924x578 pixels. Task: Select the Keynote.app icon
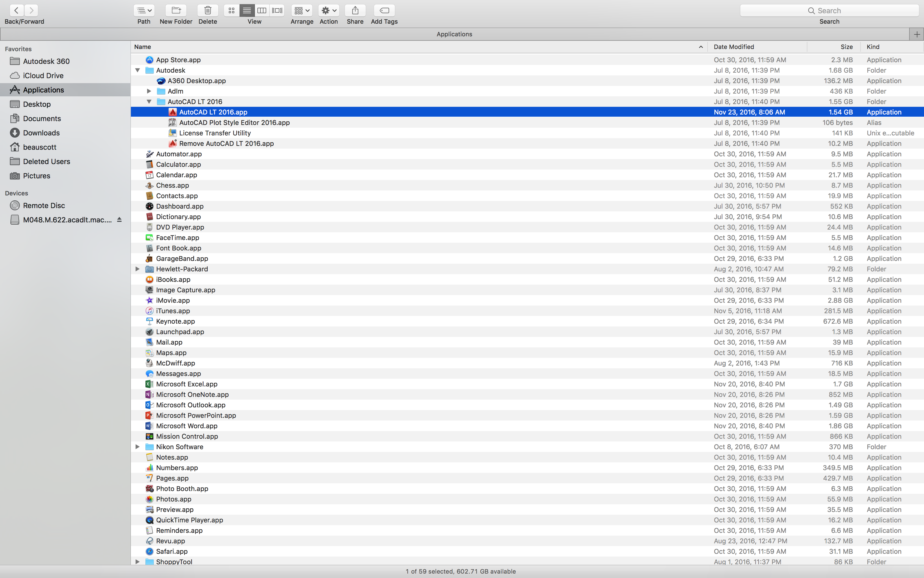[x=149, y=321]
